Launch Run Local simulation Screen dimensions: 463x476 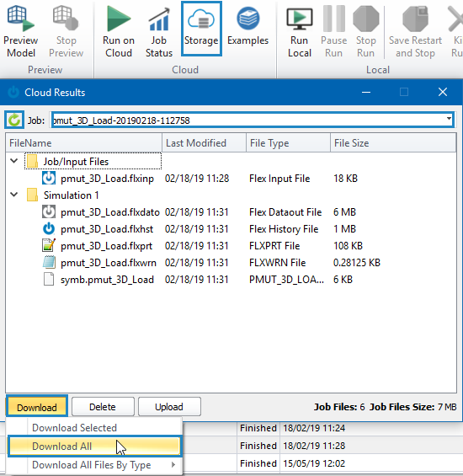pos(300,30)
